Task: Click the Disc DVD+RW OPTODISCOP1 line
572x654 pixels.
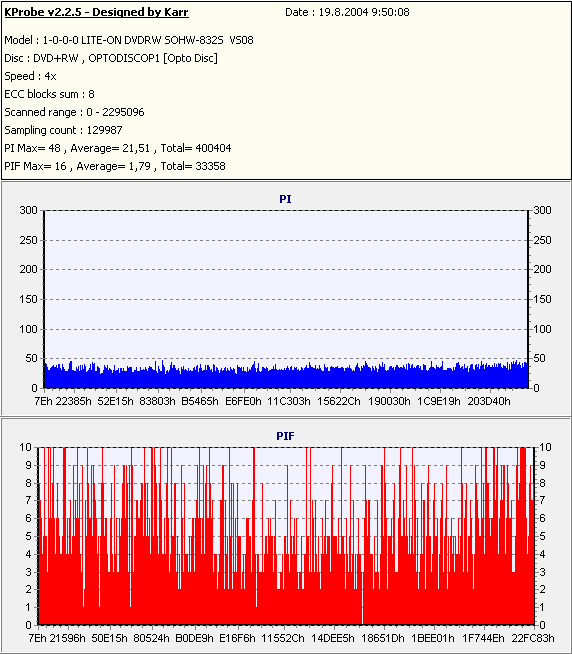Action: [111, 58]
